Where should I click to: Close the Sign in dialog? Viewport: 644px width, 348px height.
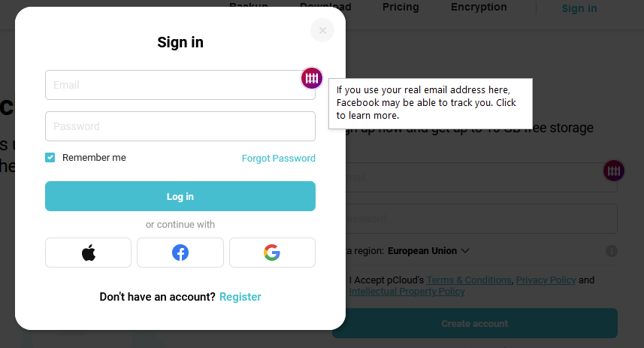322,30
